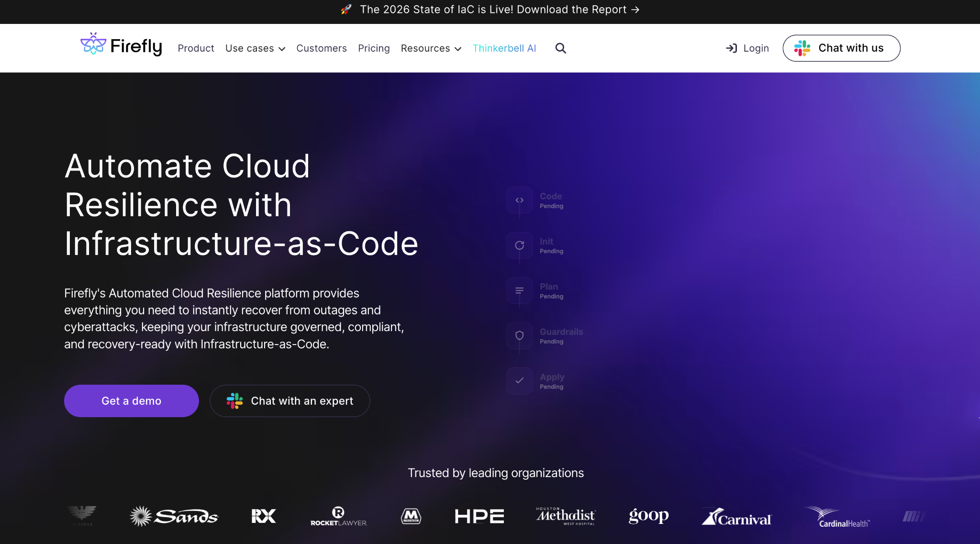Click the Init refresh step icon
Screen dimensions: 980x544
click(x=519, y=245)
